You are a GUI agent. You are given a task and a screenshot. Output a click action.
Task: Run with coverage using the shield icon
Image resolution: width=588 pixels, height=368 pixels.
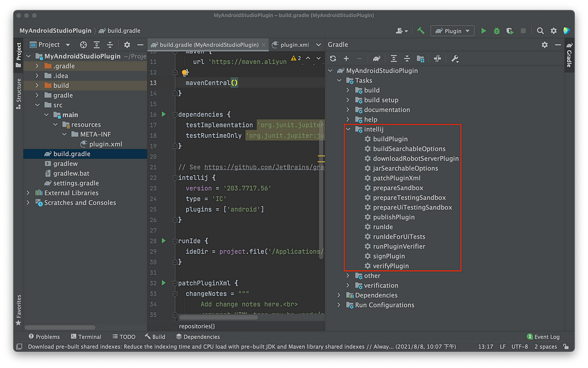point(510,31)
